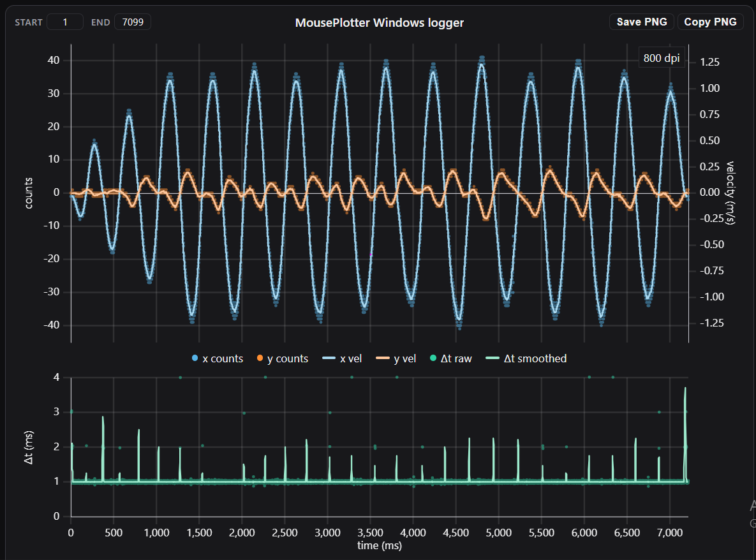This screenshot has width=756, height=560.
Task: Toggle the x vel legend entry
Action: 342,358
